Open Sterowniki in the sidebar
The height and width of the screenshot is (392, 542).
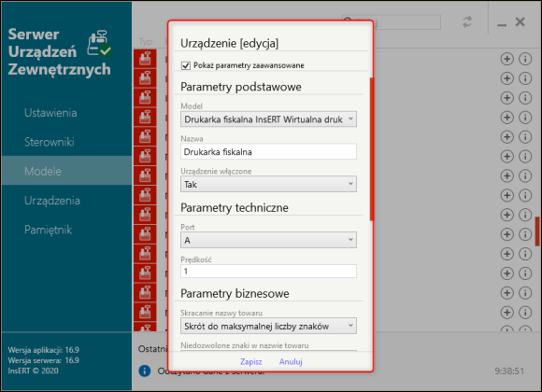[50, 142]
